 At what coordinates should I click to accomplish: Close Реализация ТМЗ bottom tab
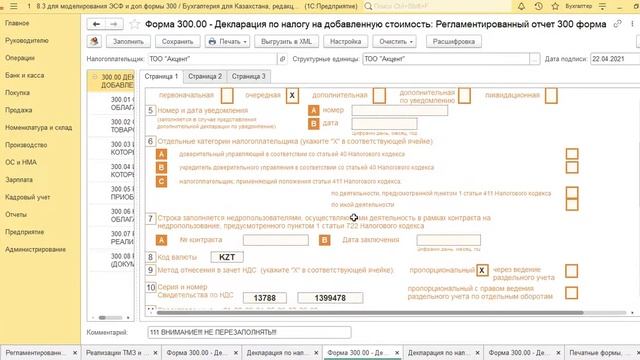pyautogui.click(x=156, y=353)
